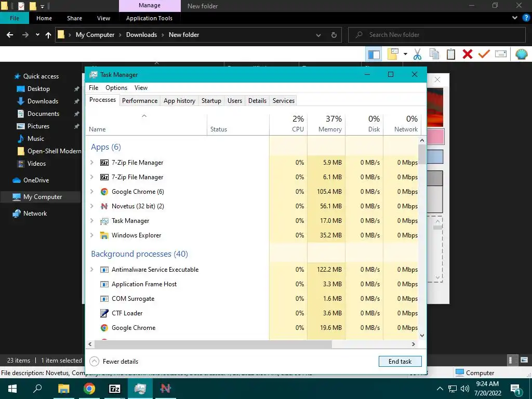This screenshot has width=532, height=399.
Task: Click My Computer in address breadcrumb
Action: click(95, 35)
